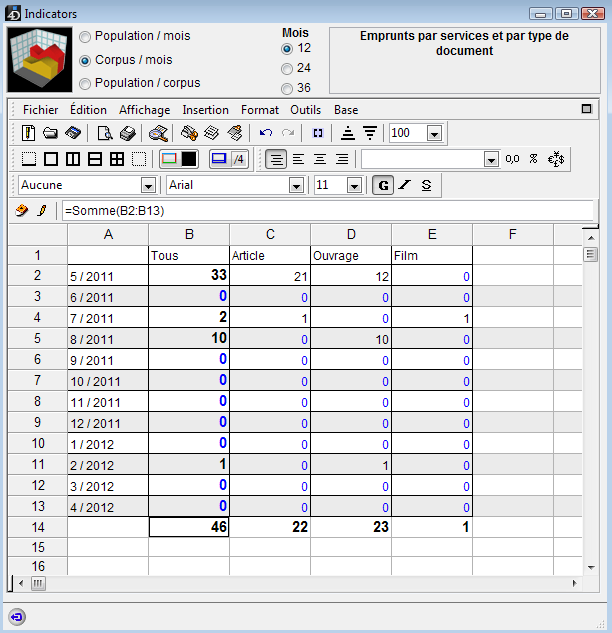
Task: Apply vertical inner border icon
Action: (73, 159)
